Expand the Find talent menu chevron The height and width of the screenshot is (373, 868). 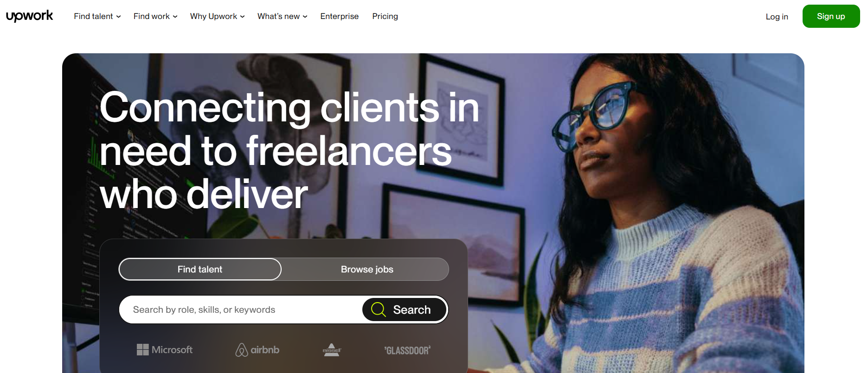click(x=118, y=17)
